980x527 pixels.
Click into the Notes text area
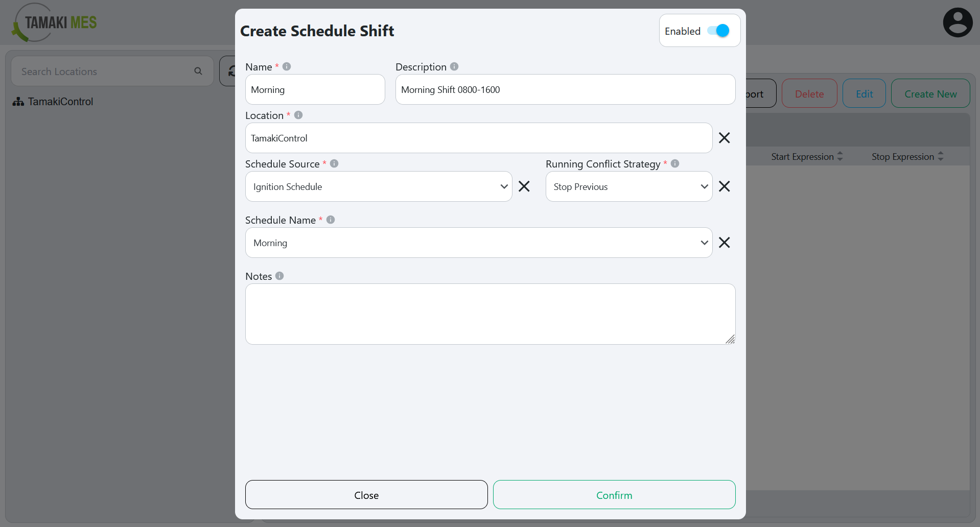click(x=490, y=314)
